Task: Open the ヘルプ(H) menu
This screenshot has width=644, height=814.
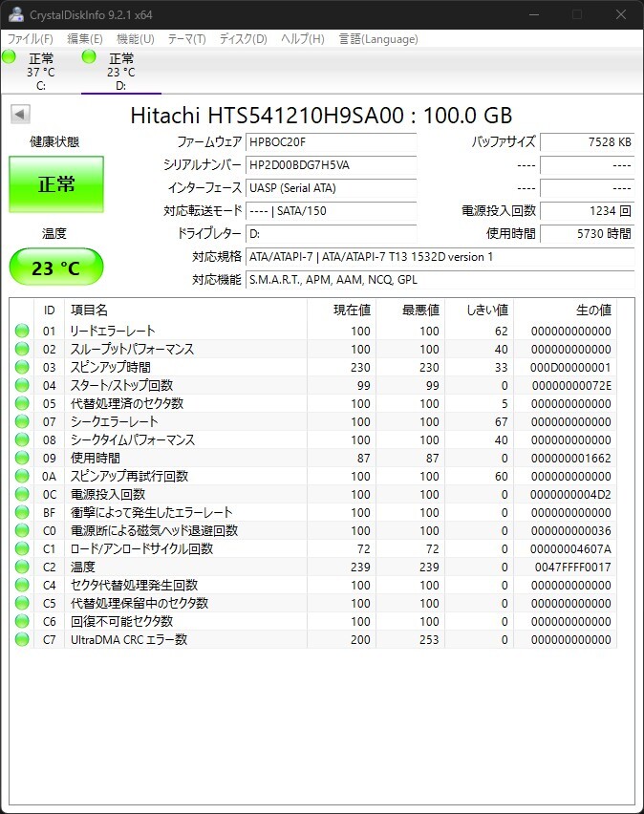Action: [302, 39]
